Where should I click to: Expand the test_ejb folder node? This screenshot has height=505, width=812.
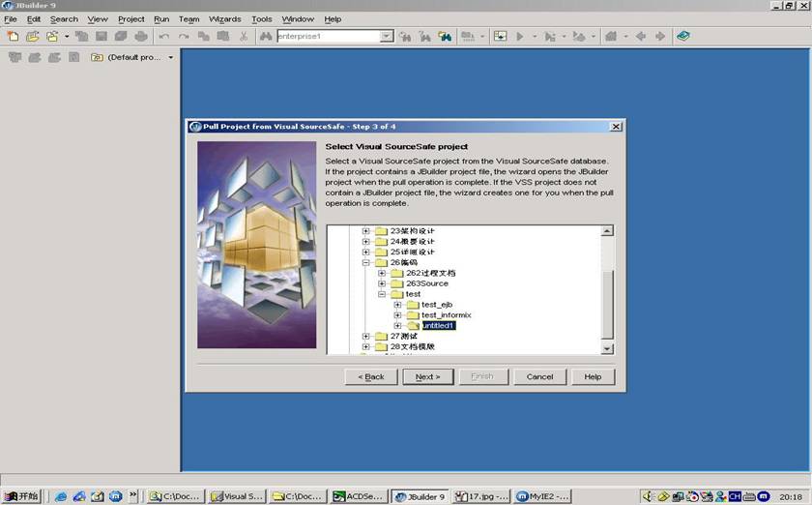click(x=397, y=305)
